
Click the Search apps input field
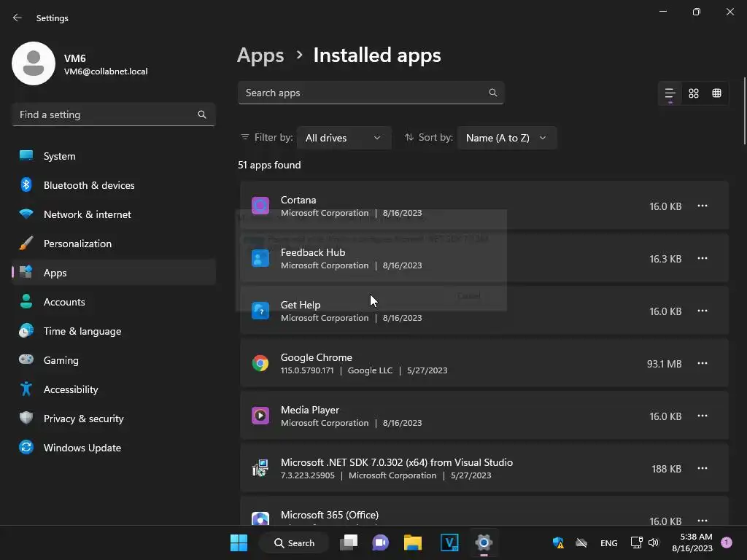tap(371, 93)
